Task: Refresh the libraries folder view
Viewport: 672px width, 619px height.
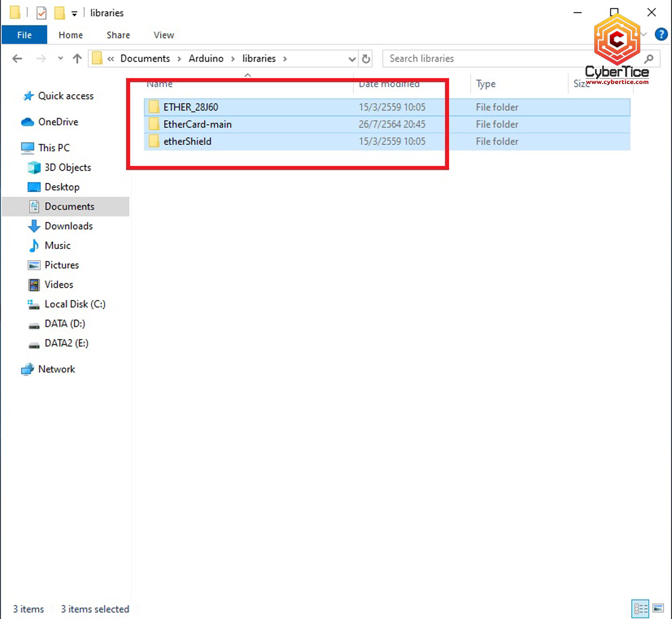Action: (366, 59)
